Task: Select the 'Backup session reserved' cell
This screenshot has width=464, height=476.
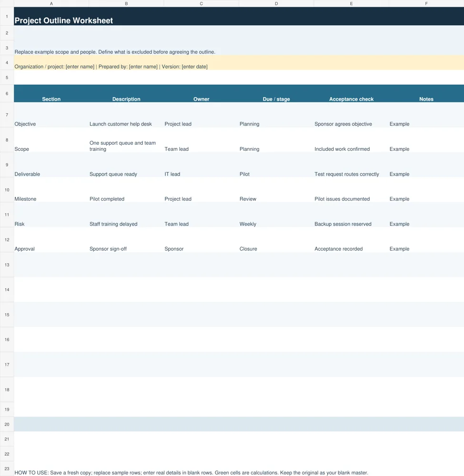Action: (x=351, y=215)
